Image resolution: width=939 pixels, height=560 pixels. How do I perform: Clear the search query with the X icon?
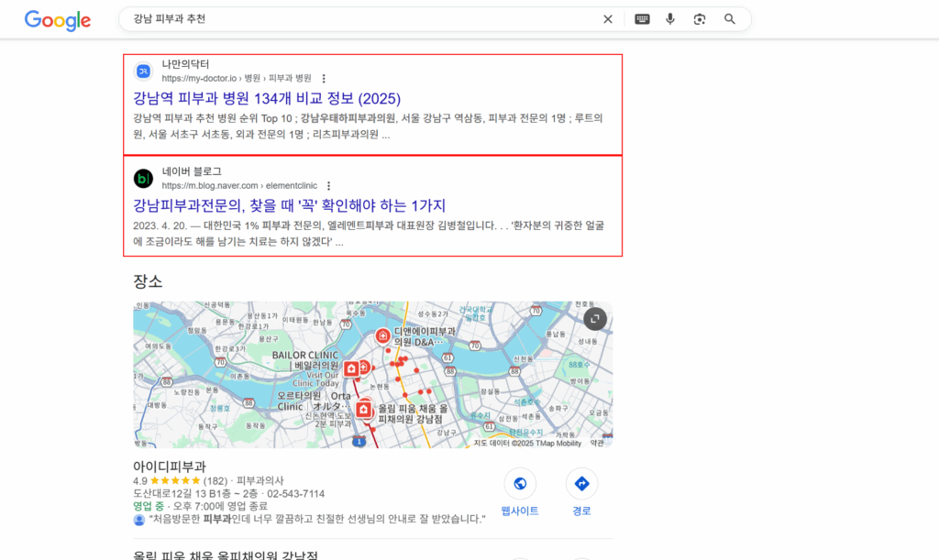pyautogui.click(x=607, y=18)
